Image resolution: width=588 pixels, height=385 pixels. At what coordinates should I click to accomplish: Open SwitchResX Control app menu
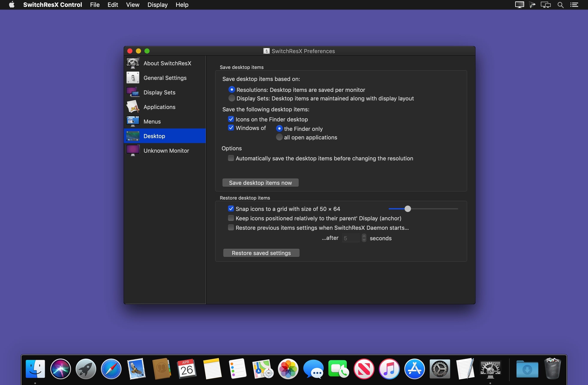tap(52, 5)
